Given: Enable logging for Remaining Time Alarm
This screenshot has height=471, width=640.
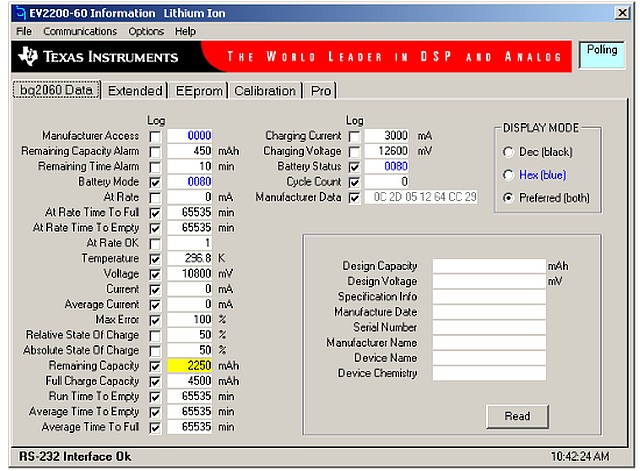Looking at the screenshot, I should 155,167.
